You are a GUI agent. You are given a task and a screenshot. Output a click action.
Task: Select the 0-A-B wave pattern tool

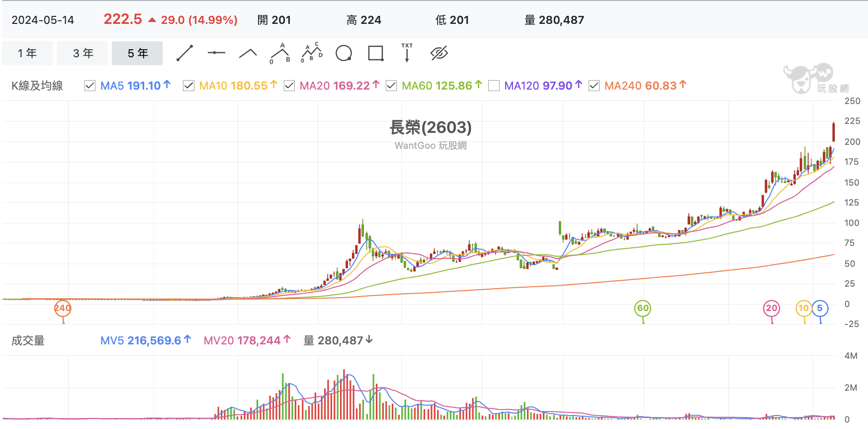tap(280, 53)
